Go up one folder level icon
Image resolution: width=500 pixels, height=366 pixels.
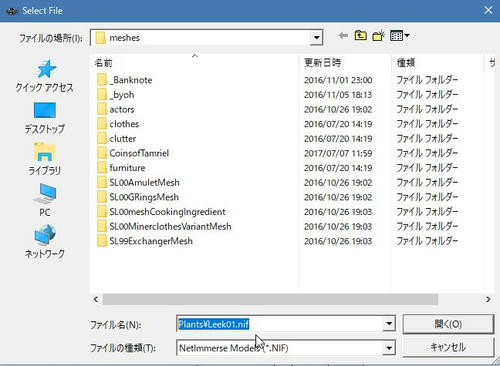click(x=361, y=35)
